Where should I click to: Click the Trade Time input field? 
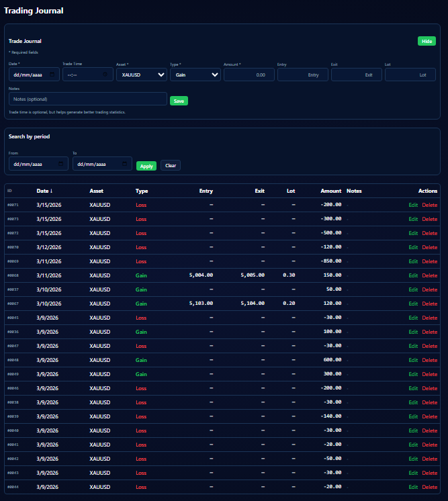point(88,75)
